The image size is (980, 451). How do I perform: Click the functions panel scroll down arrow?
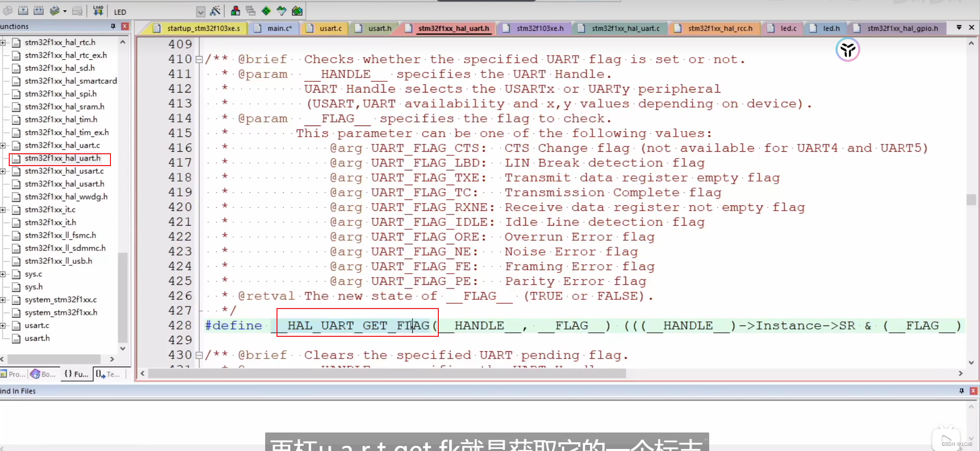point(123,348)
